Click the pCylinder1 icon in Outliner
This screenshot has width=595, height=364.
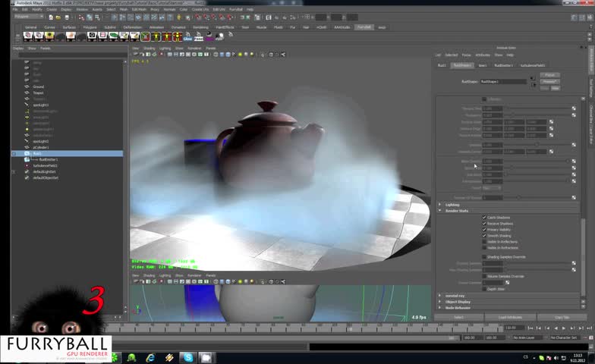click(x=27, y=147)
